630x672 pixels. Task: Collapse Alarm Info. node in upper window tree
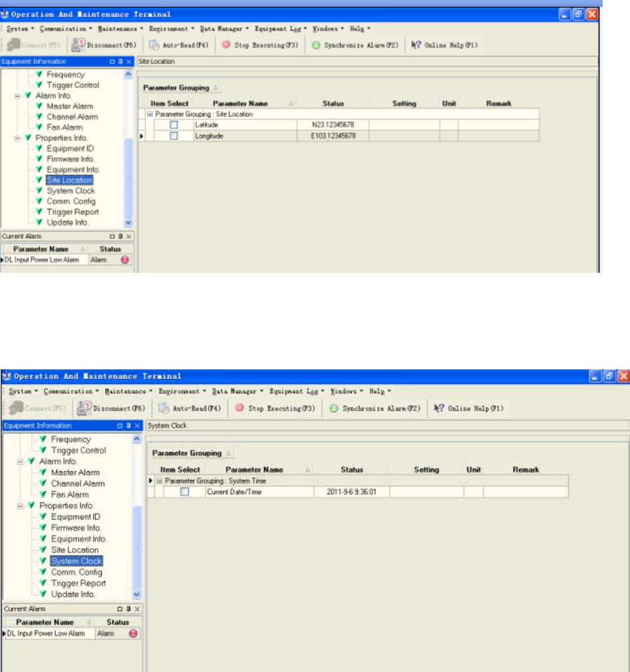(x=17, y=96)
